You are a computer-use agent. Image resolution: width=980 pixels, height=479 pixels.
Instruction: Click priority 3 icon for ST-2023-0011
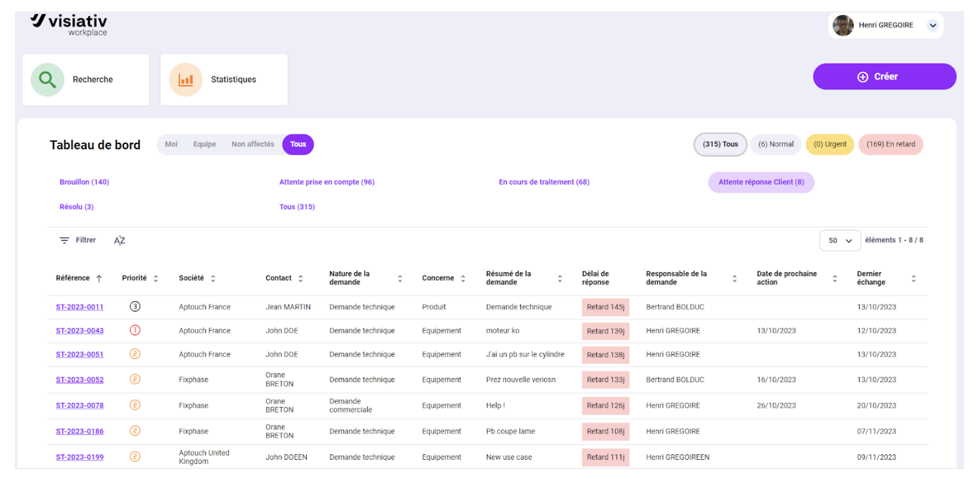[x=135, y=307]
